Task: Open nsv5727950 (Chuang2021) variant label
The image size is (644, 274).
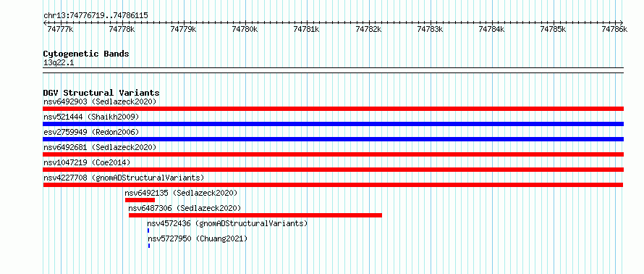Action: (x=198, y=238)
